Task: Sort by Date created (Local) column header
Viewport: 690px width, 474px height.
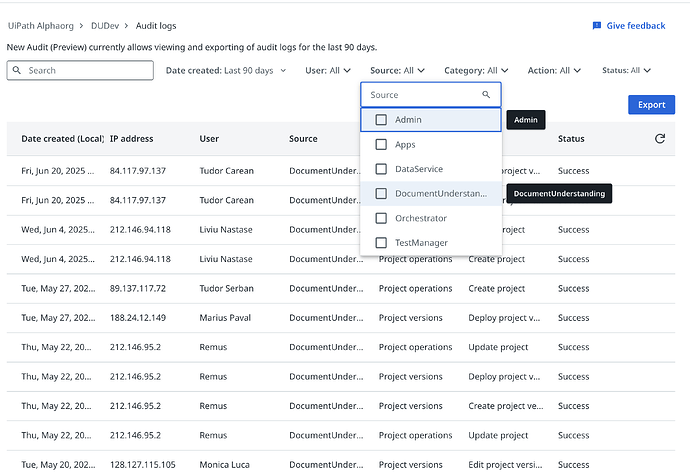Action: coord(62,139)
